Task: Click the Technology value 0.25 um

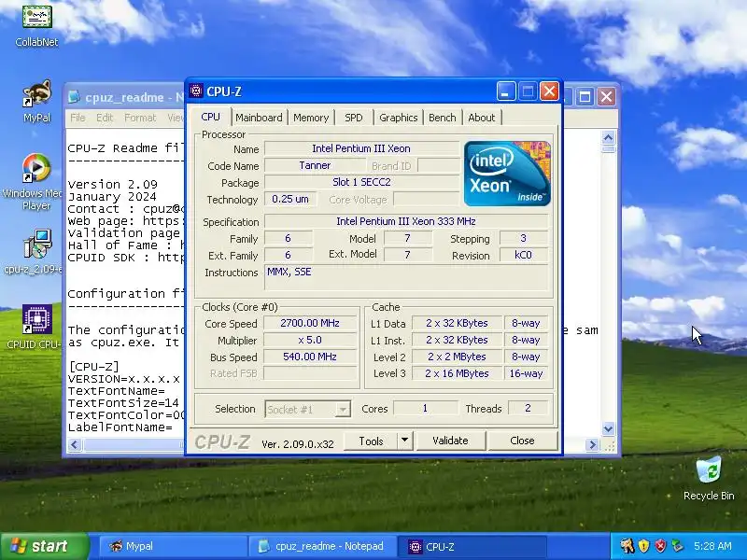Action: (290, 199)
